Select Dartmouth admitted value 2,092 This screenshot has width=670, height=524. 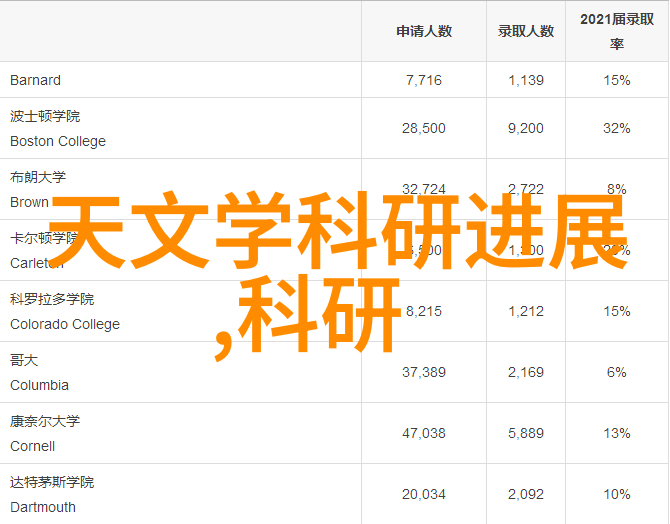[x=526, y=495]
